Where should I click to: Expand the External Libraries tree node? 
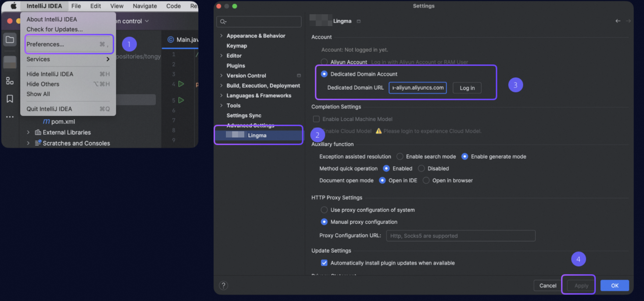point(28,132)
